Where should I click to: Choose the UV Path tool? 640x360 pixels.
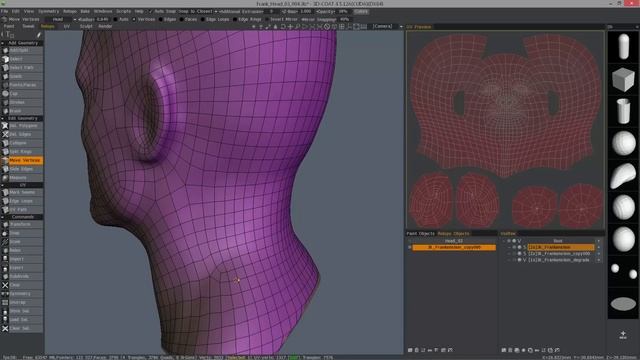pos(22,209)
